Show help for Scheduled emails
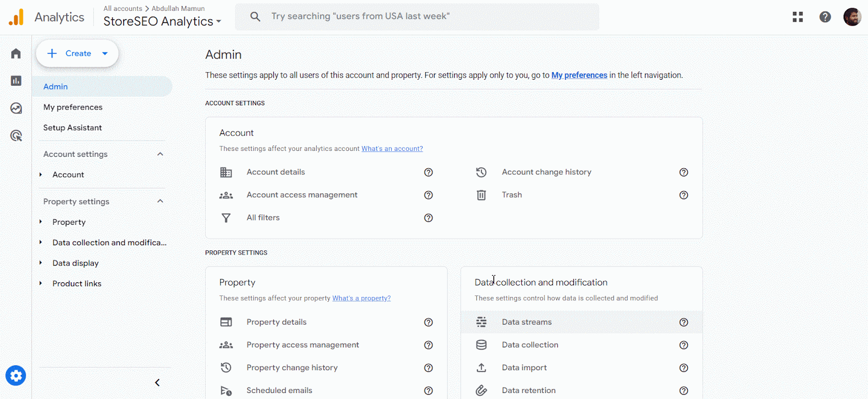 pyautogui.click(x=429, y=390)
